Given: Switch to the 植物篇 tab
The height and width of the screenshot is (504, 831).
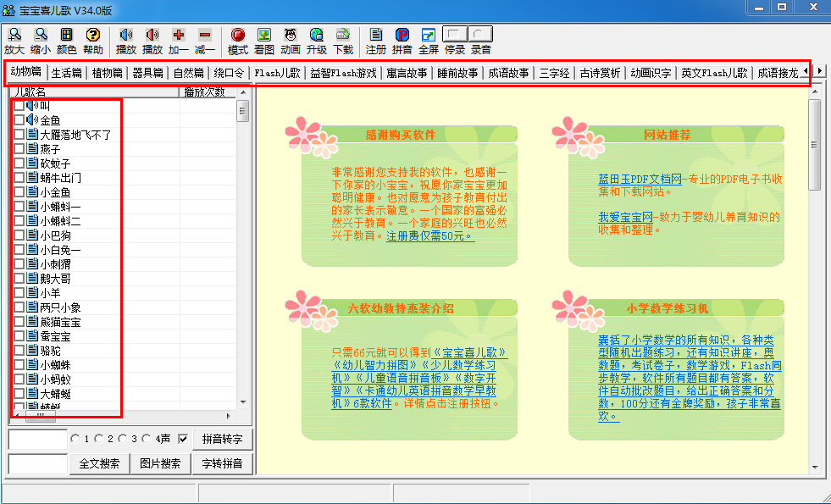Looking at the screenshot, I should pyautogui.click(x=107, y=73).
